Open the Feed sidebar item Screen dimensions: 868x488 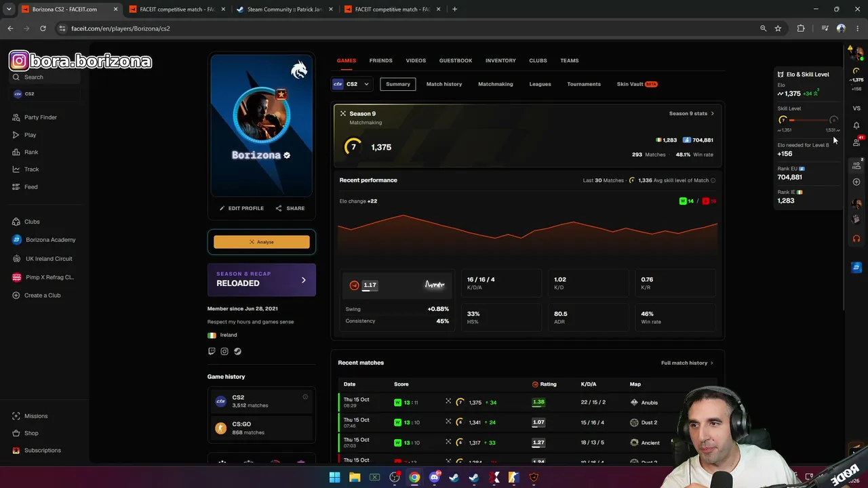pyautogui.click(x=25, y=187)
